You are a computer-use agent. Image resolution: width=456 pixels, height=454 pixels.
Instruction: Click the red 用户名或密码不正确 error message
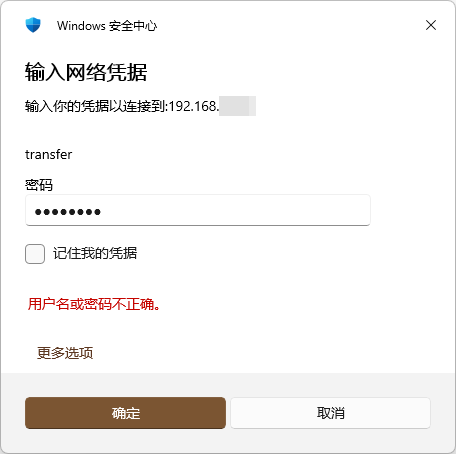[94, 304]
